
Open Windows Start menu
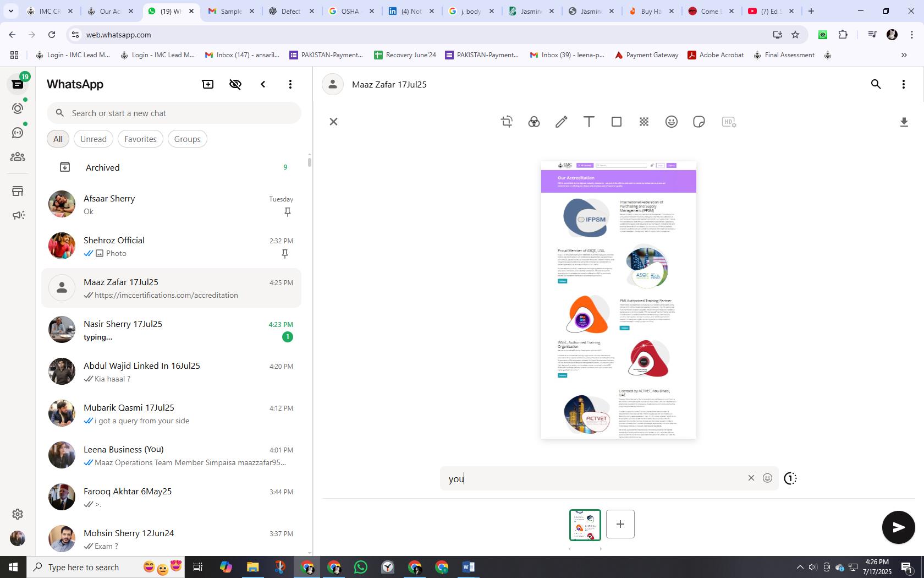13,567
